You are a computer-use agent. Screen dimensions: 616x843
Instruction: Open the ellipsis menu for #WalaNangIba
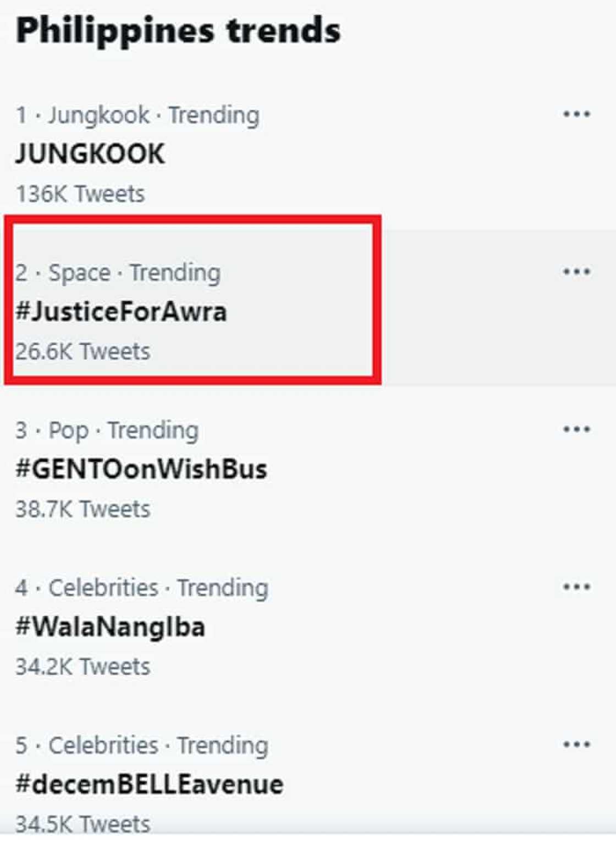(x=576, y=587)
